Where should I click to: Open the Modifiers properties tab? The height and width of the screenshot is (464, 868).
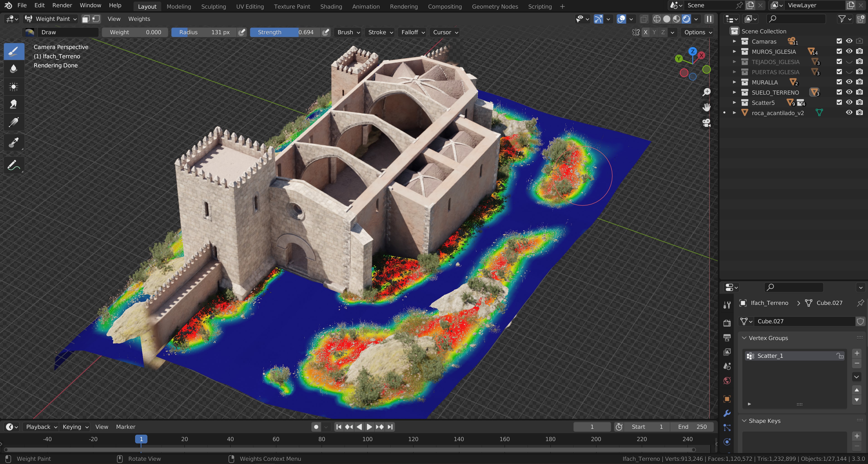(x=727, y=413)
